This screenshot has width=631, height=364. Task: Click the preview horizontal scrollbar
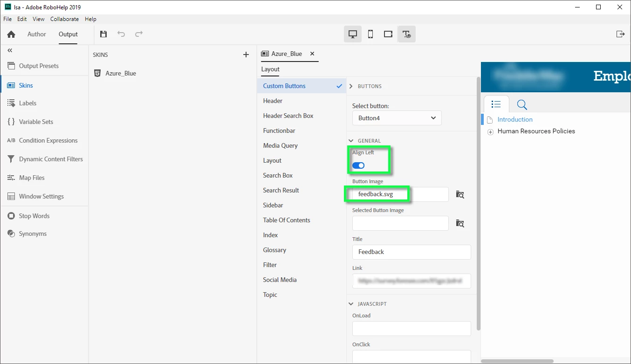(517, 361)
